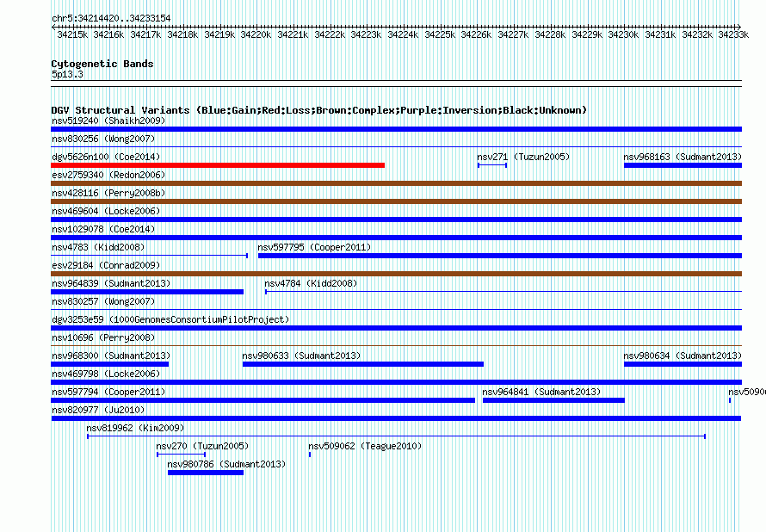766x532 pixels.
Task: Select the nsv820977 blue bar
Action: pyautogui.click(x=396, y=418)
